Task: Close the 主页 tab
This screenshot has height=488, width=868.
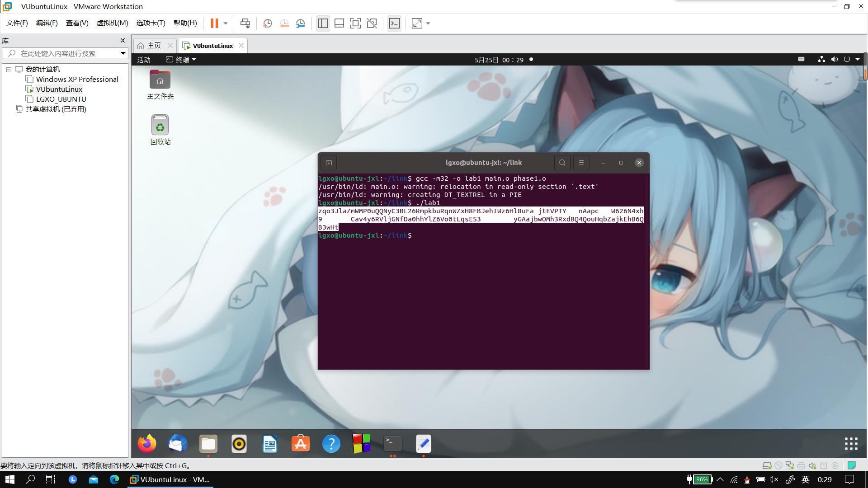Action: click(x=170, y=45)
